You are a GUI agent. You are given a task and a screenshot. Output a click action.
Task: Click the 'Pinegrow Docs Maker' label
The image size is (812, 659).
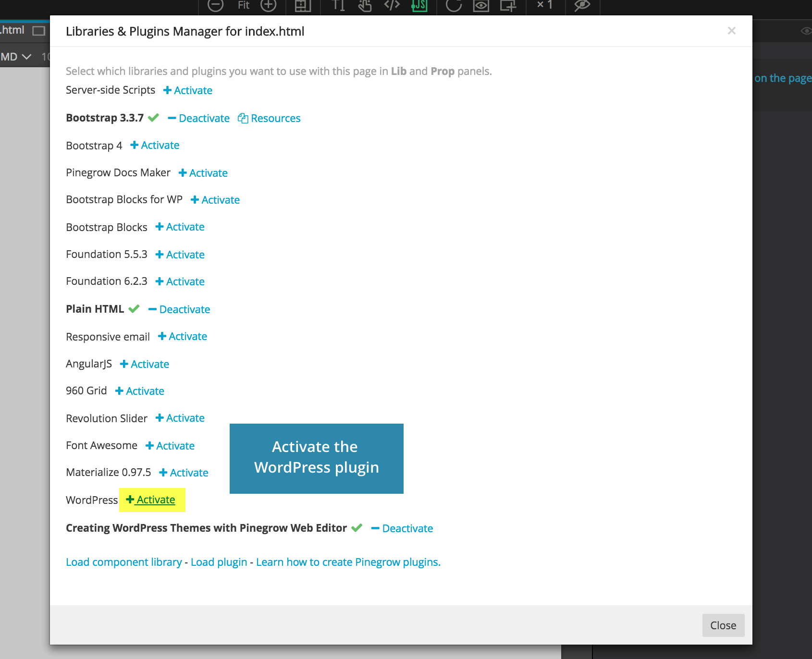118,172
